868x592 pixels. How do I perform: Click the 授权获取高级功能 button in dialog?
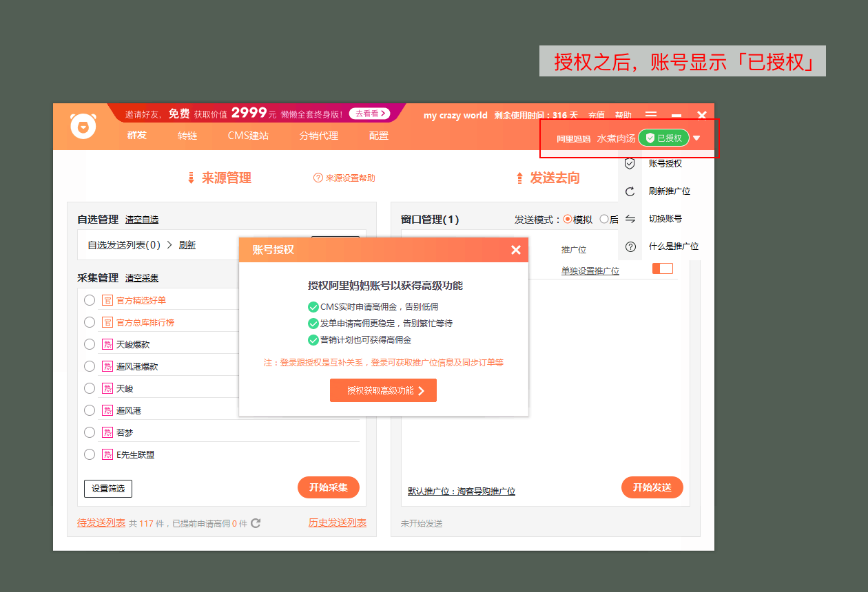(383, 390)
